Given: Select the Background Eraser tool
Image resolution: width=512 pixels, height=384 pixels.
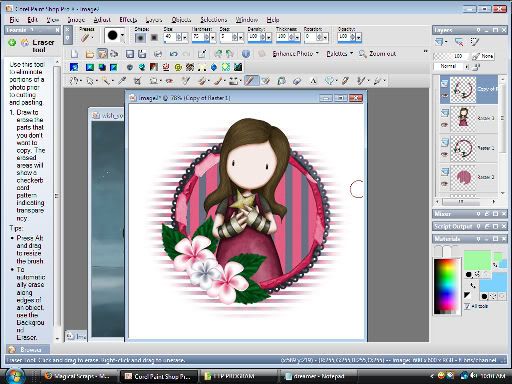Looking at the screenshot, I should 265,81.
